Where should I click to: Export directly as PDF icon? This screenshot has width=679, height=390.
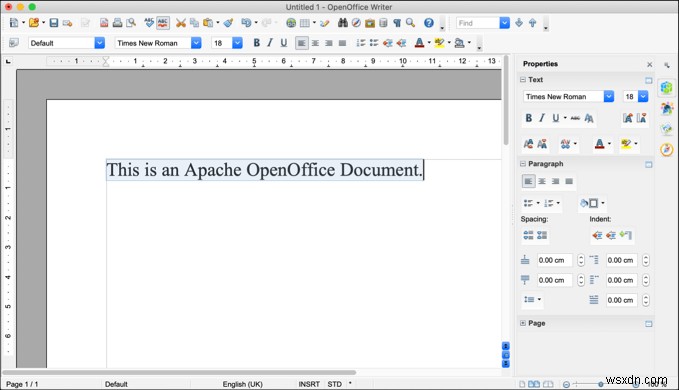click(x=104, y=23)
